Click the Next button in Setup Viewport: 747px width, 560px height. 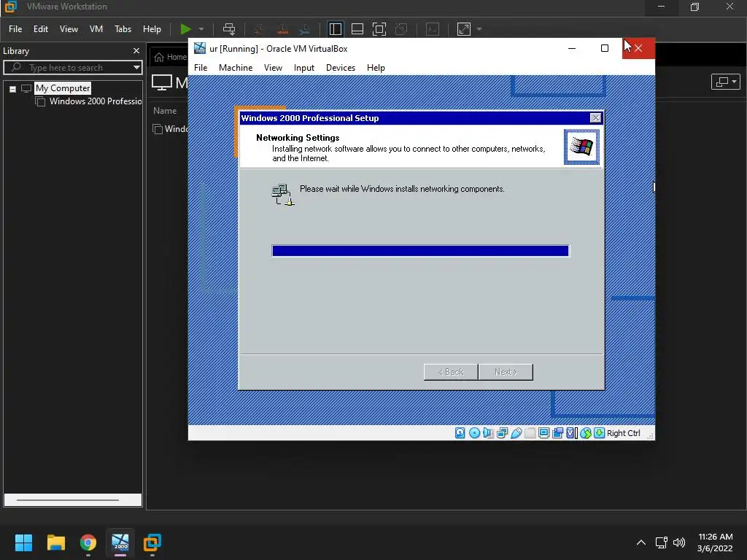pos(506,372)
